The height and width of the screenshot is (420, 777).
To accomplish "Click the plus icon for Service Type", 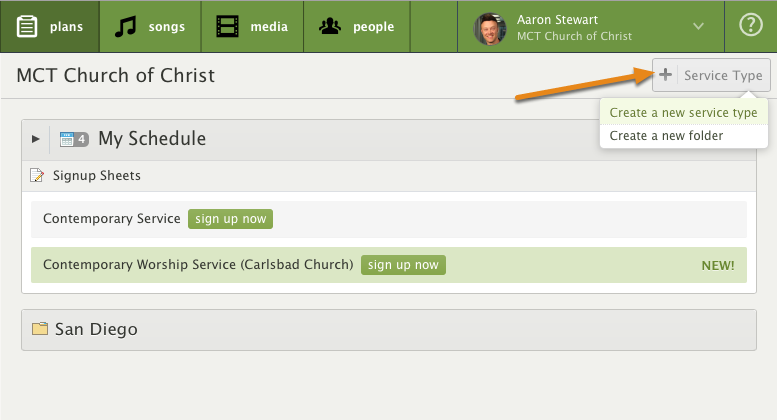I will pos(666,75).
